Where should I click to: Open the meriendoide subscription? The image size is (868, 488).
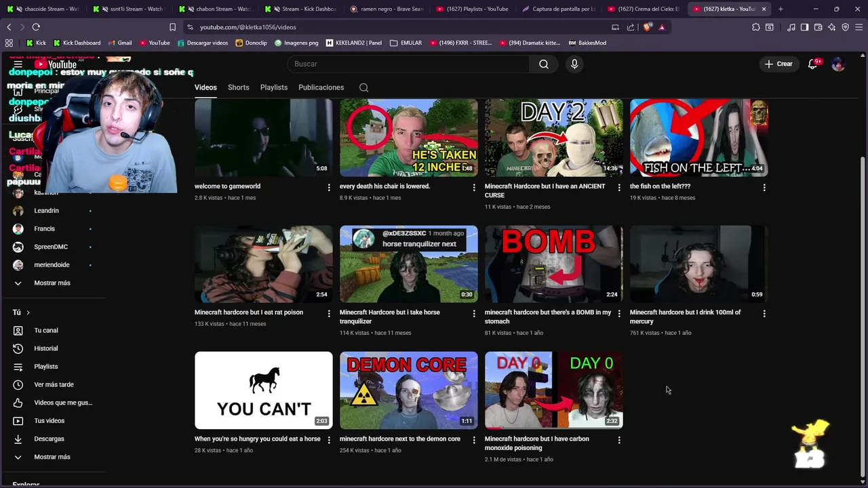(53, 265)
